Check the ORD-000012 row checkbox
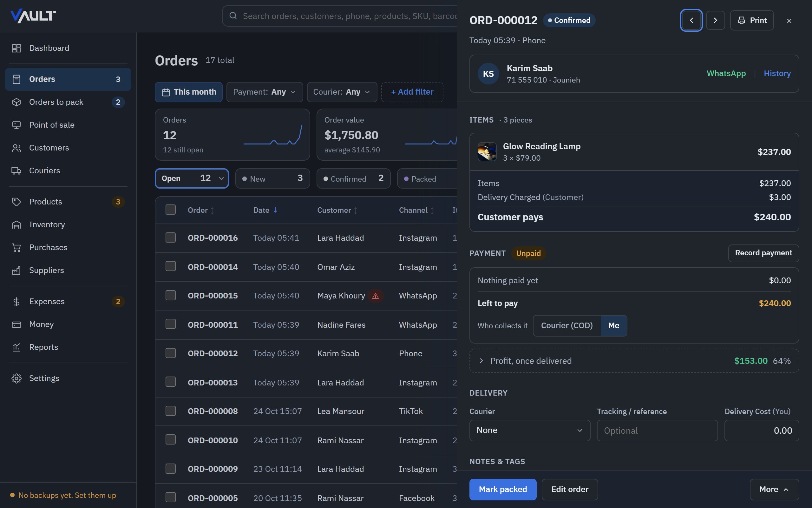The width and height of the screenshot is (812, 508). click(170, 353)
